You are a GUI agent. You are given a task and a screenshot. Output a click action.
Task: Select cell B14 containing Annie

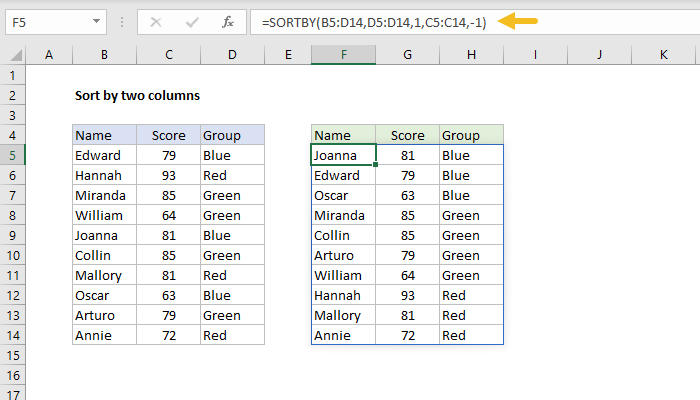click(x=104, y=335)
